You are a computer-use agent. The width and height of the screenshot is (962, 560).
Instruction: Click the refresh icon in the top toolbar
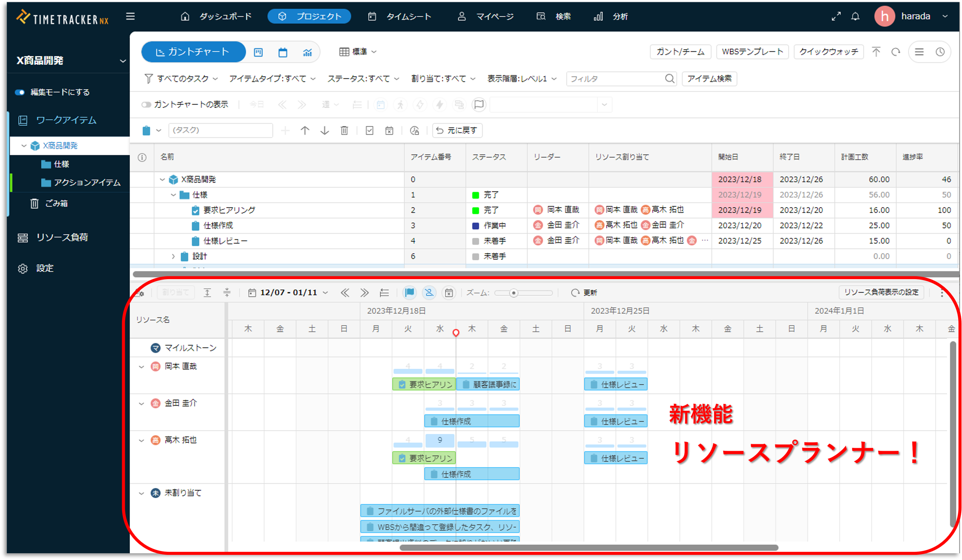click(x=896, y=52)
